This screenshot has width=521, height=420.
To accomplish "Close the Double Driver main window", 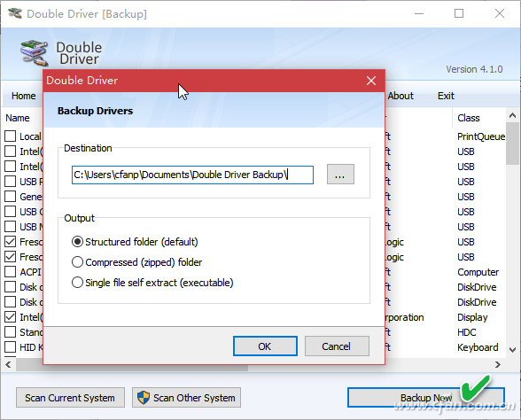I will click(500, 13).
